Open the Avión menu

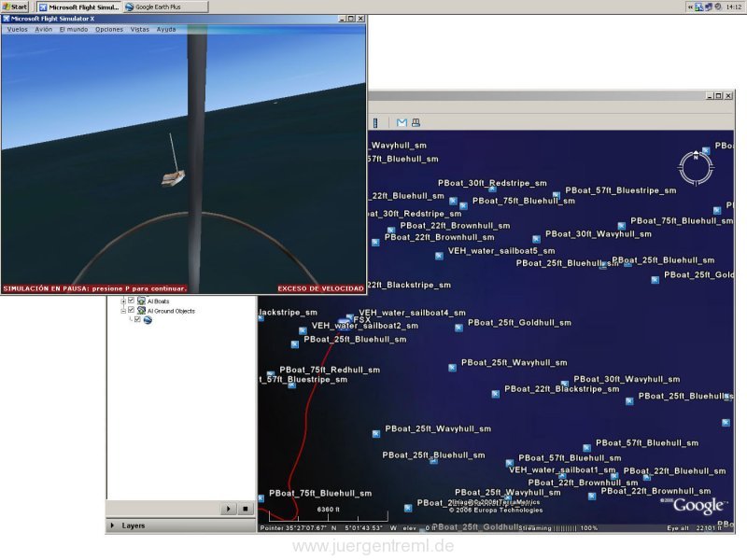43,30
